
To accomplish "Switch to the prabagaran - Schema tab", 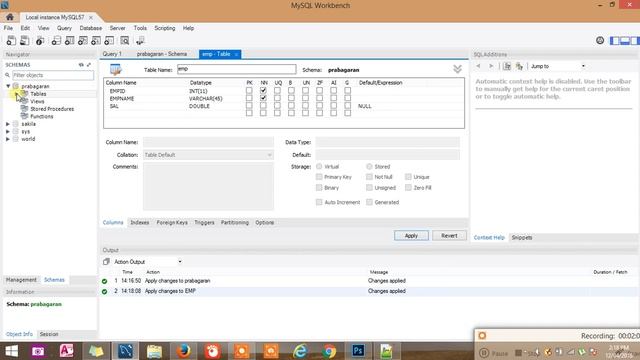I will [162, 54].
